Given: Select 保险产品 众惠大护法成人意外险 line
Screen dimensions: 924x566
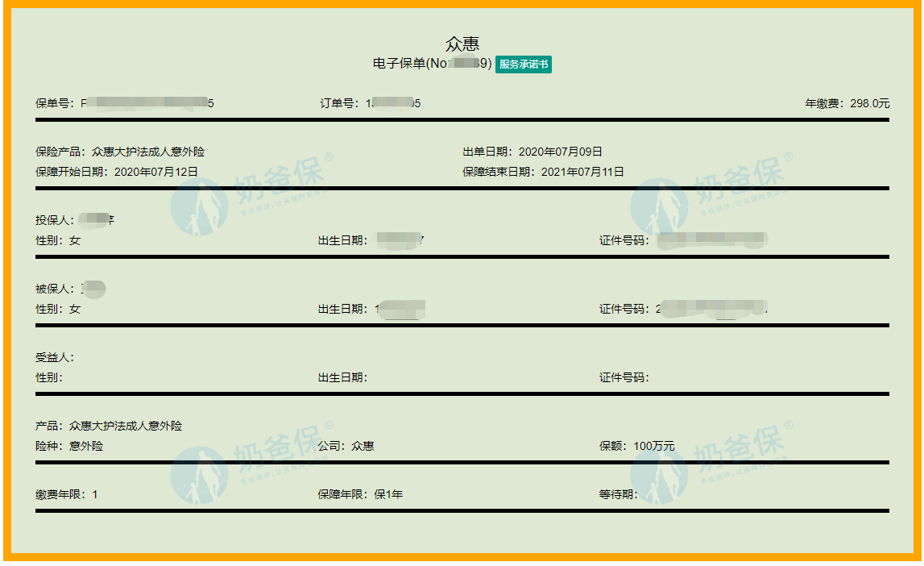Looking at the screenshot, I should coord(120,152).
